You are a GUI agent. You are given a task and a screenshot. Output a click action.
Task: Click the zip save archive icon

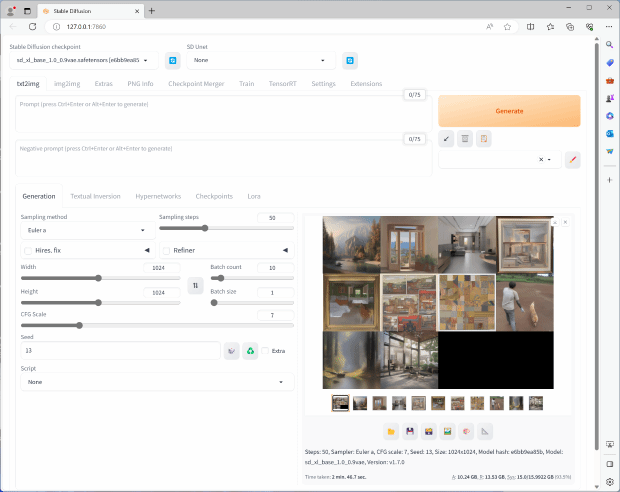coord(429,431)
